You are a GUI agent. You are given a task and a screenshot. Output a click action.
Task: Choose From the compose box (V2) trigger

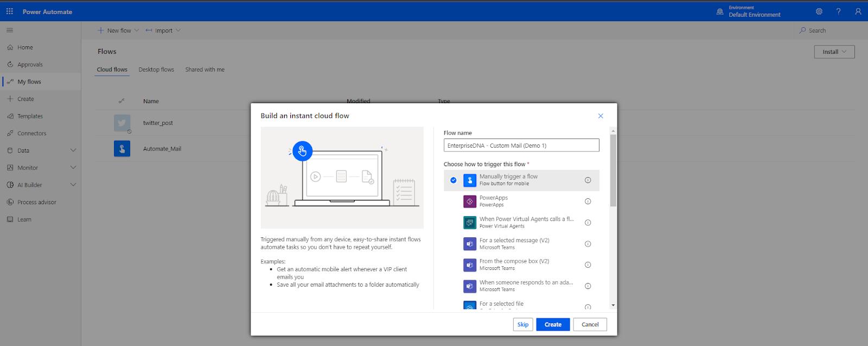[x=521, y=265]
